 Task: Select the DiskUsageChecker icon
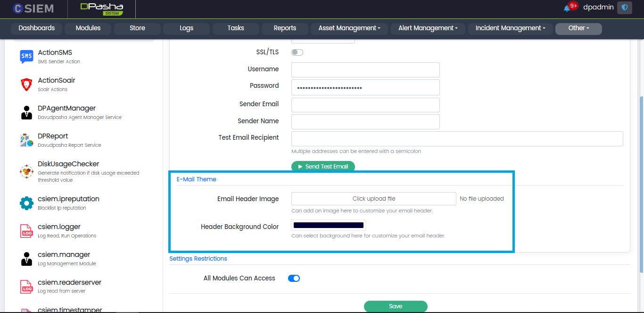[x=26, y=171]
